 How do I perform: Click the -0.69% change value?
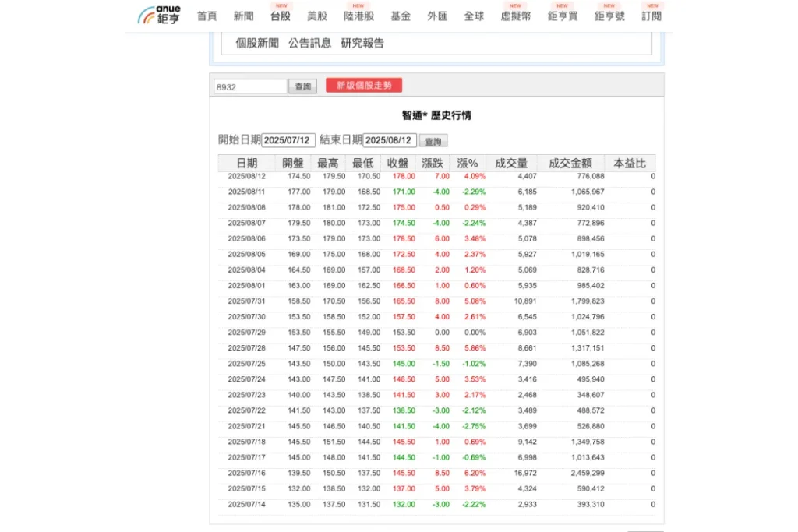[x=474, y=458]
